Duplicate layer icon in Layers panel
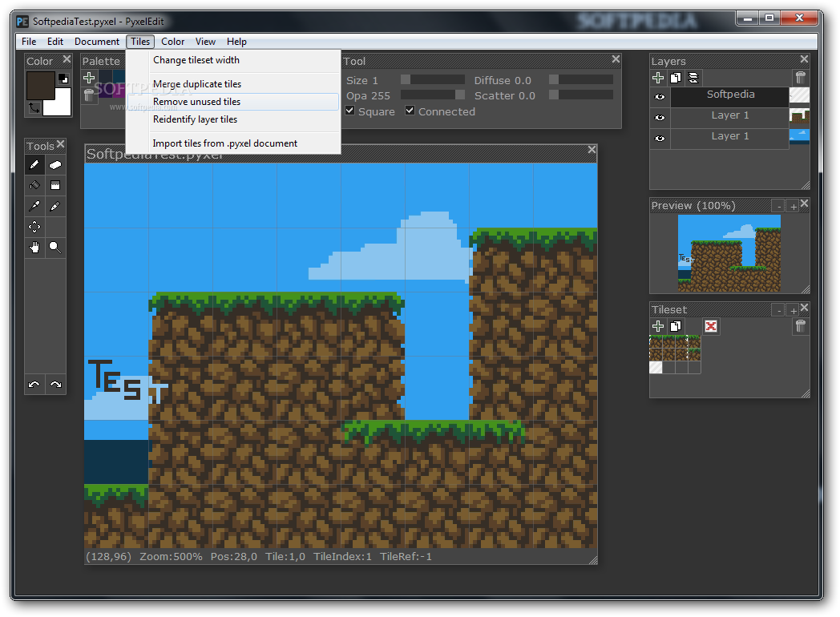This screenshot has width=840, height=617. point(676,79)
